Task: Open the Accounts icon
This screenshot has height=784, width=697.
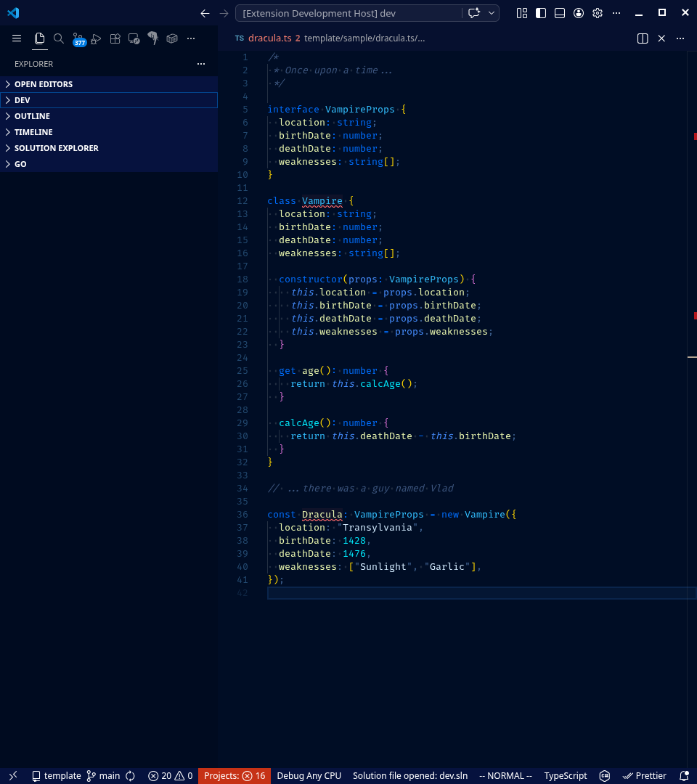Action: (x=579, y=14)
